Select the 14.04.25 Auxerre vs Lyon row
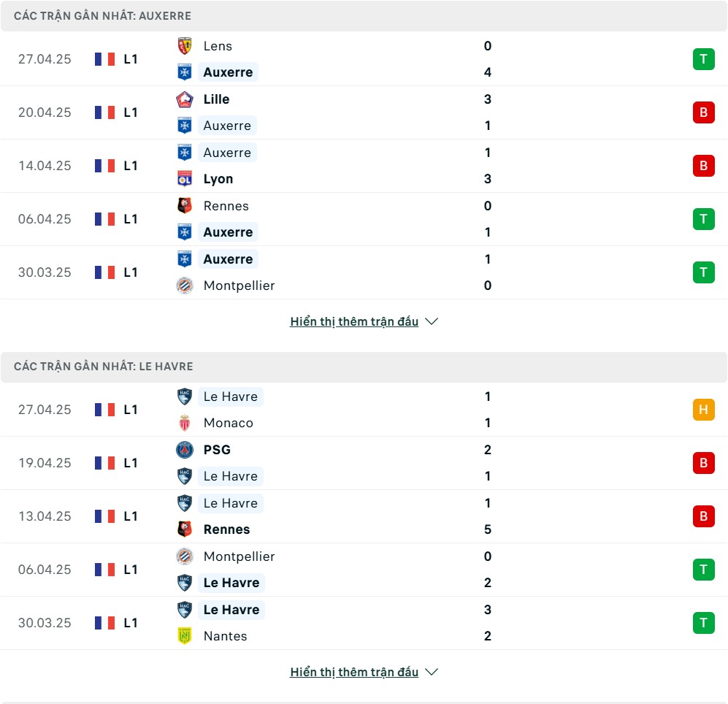This screenshot has height=704, width=728. click(364, 166)
